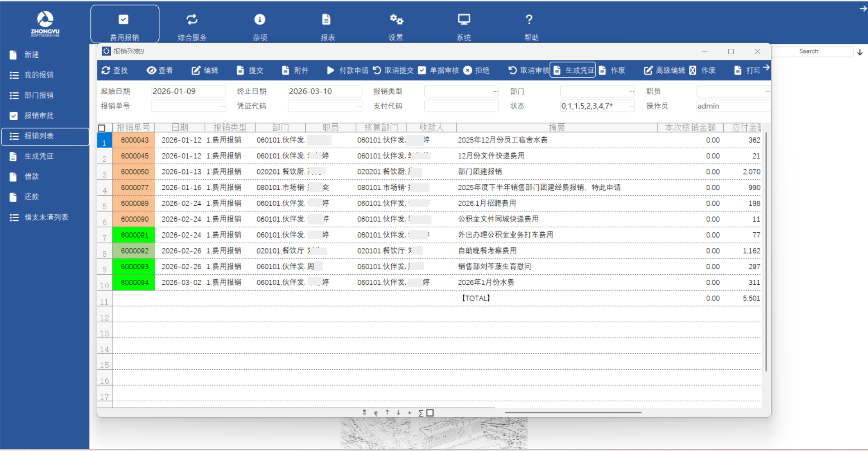Screen dimensions: 868x451
Task: Open 帮助 question mark icon
Action: 529,19
